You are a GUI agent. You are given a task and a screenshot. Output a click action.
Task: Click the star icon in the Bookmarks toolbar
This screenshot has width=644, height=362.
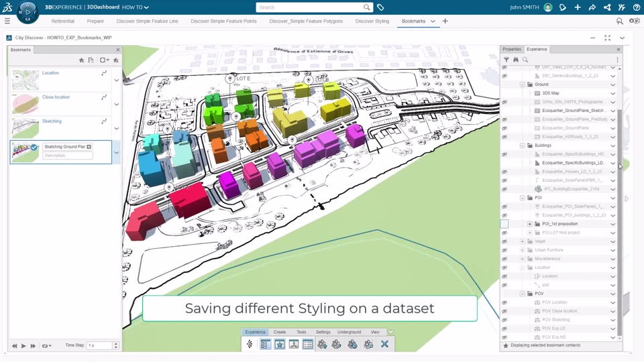pos(81,60)
